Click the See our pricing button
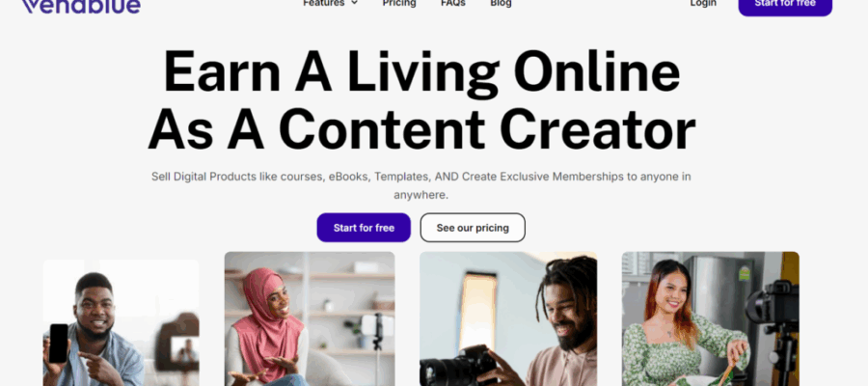Image resolution: width=868 pixels, height=386 pixels. pyautogui.click(x=473, y=228)
